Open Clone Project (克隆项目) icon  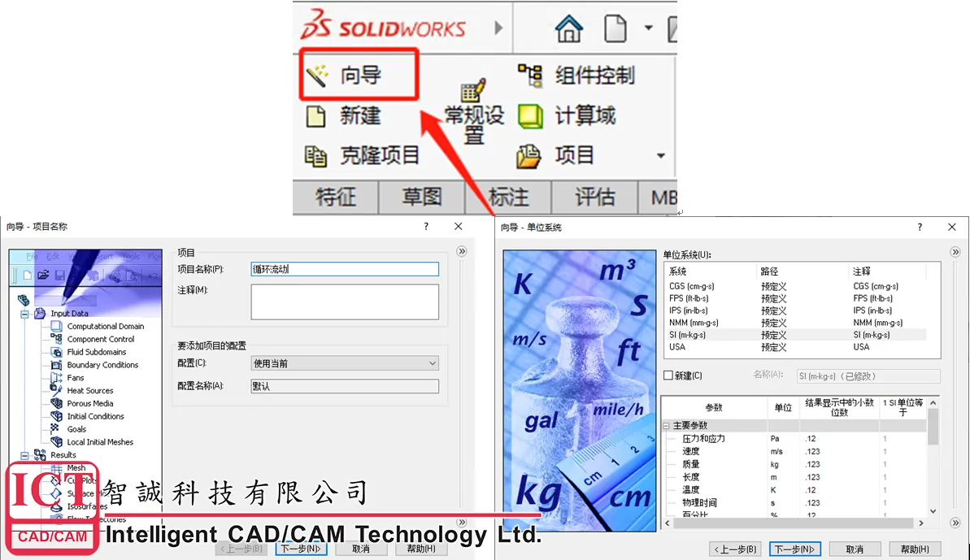[315, 155]
